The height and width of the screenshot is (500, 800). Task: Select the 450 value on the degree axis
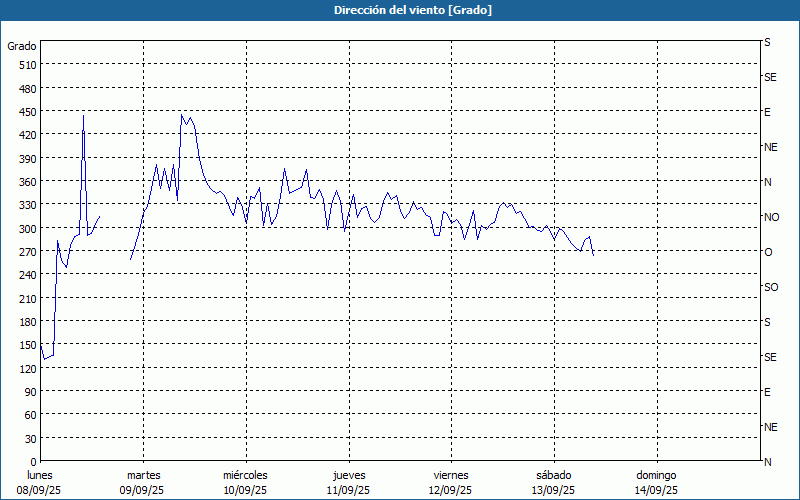pyautogui.click(x=29, y=112)
